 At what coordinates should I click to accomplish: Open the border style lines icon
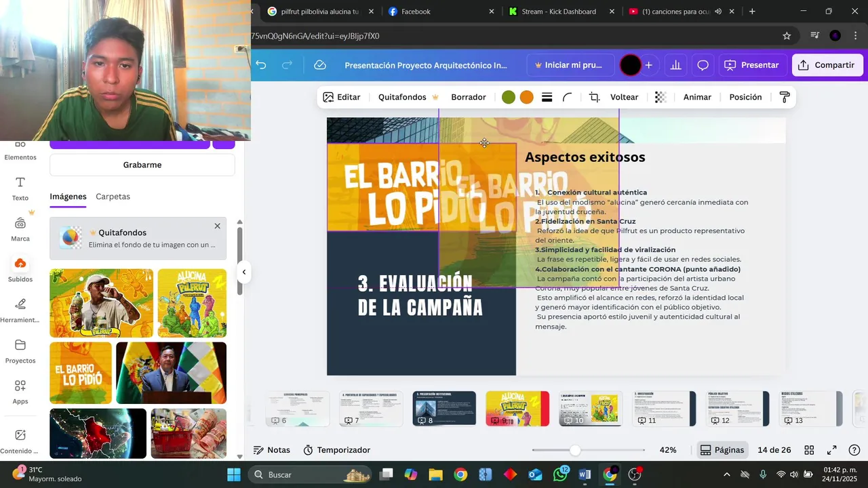(x=547, y=97)
